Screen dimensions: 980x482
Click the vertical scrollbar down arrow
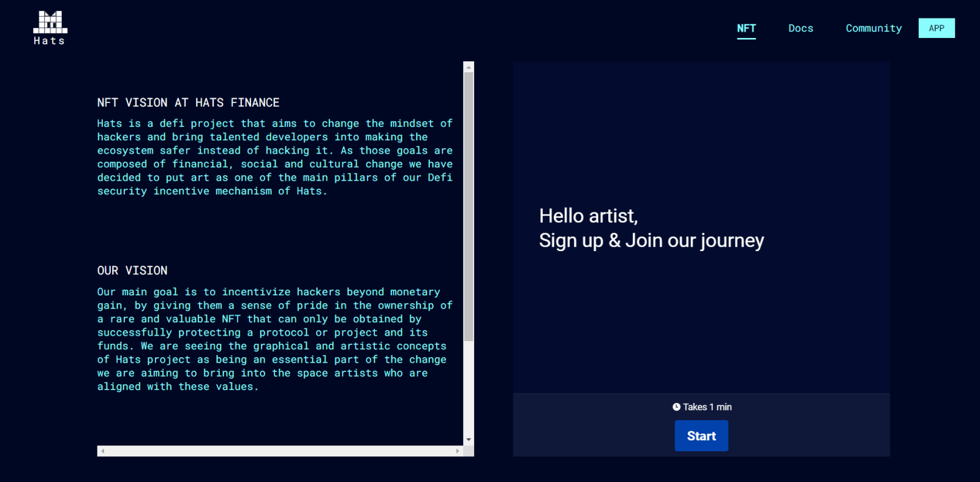pyautogui.click(x=469, y=440)
